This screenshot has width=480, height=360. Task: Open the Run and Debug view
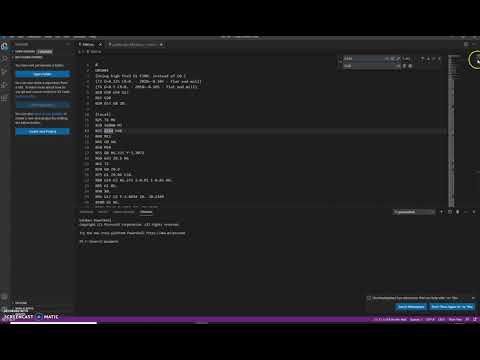(4, 85)
